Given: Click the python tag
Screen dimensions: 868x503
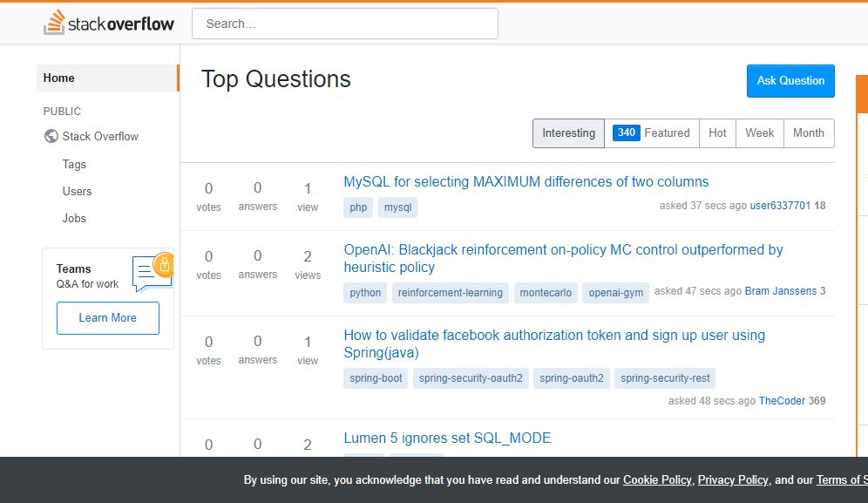Looking at the screenshot, I should click(x=365, y=293).
